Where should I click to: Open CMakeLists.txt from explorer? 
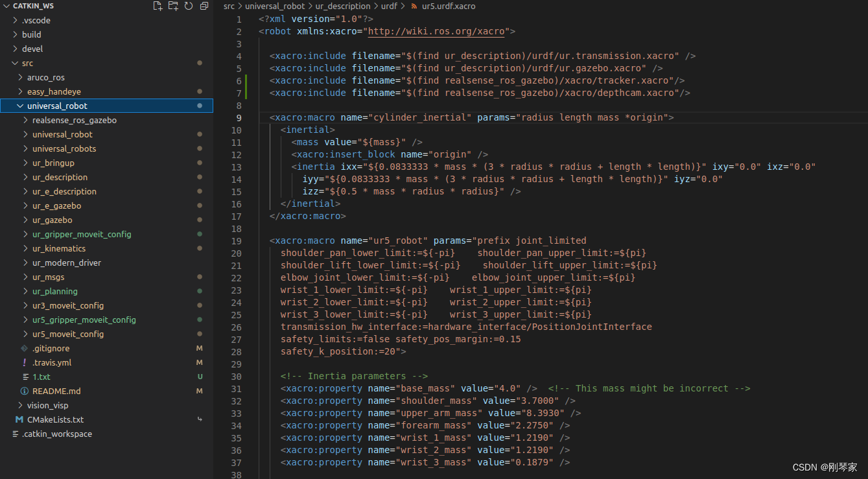(55, 419)
